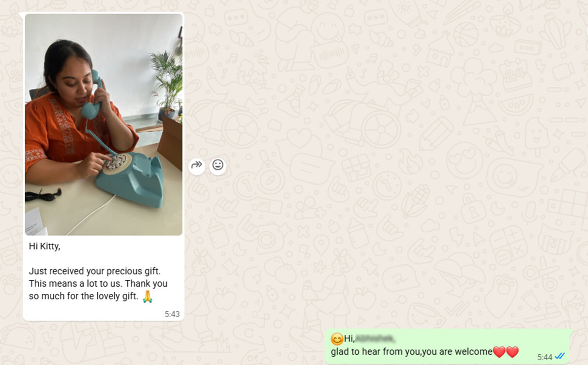588x365 pixels.
Task: Click the smiling face emoji before "Hi,"
Action: (336, 339)
